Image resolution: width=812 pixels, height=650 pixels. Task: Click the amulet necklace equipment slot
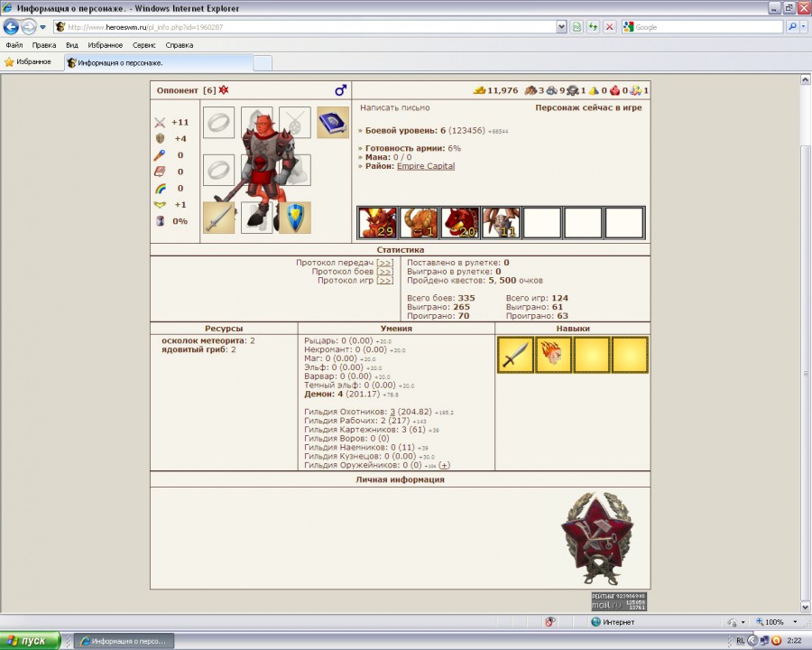point(295,123)
